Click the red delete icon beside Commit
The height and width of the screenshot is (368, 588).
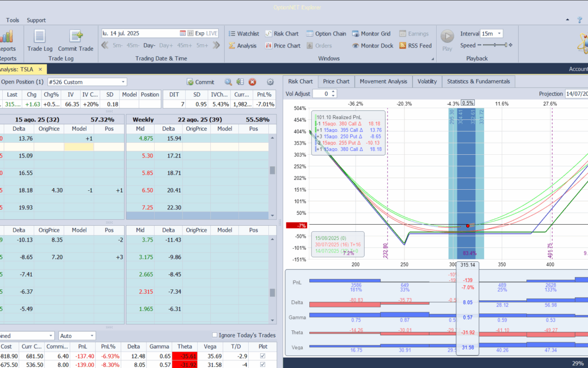tap(253, 82)
